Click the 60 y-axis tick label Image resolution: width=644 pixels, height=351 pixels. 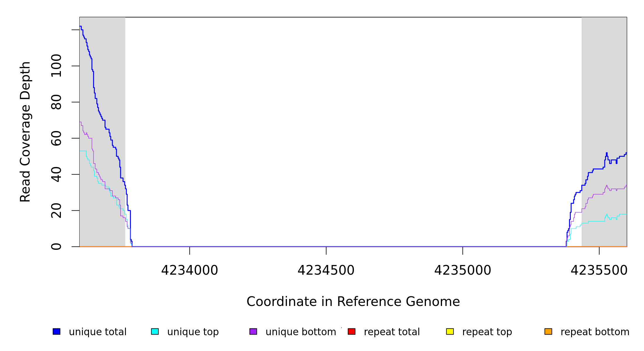pyautogui.click(x=56, y=138)
